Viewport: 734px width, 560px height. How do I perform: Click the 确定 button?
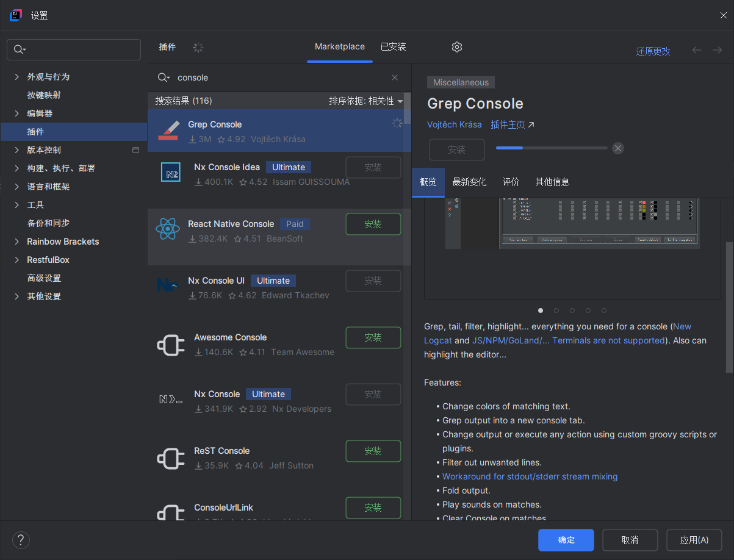[x=566, y=540]
